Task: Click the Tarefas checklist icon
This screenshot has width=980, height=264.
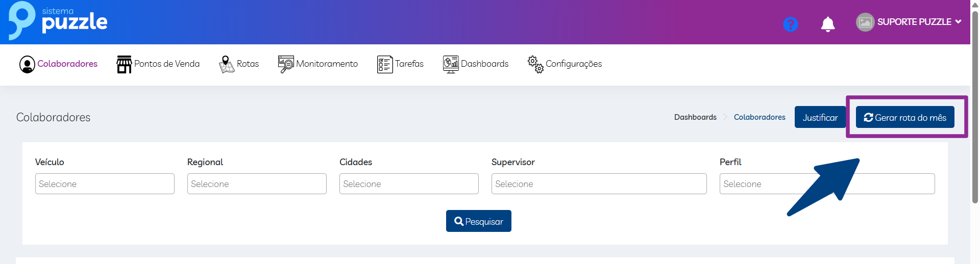Action: pos(385,64)
